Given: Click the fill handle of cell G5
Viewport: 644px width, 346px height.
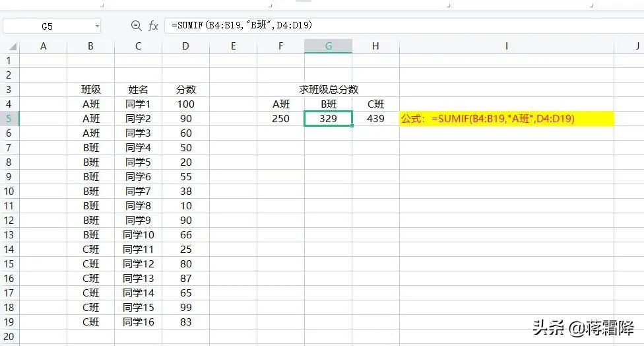Looking at the screenshot, I should (x=352, y=125).
